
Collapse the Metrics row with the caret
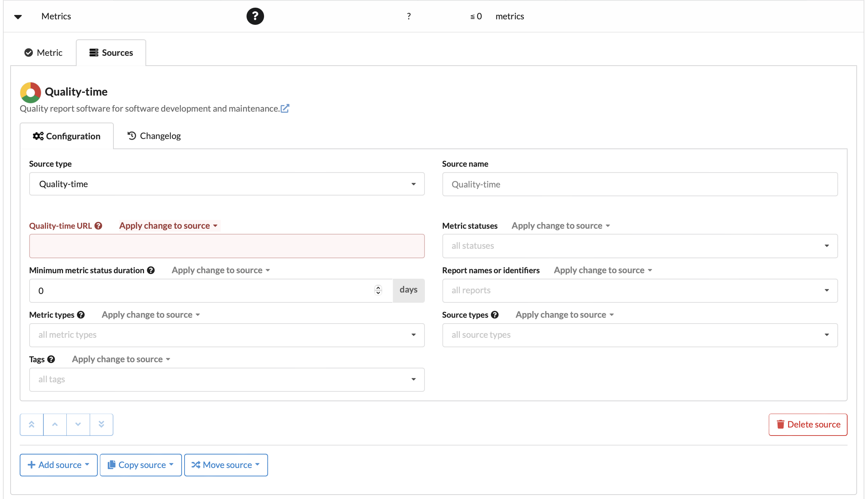(18, 17)
